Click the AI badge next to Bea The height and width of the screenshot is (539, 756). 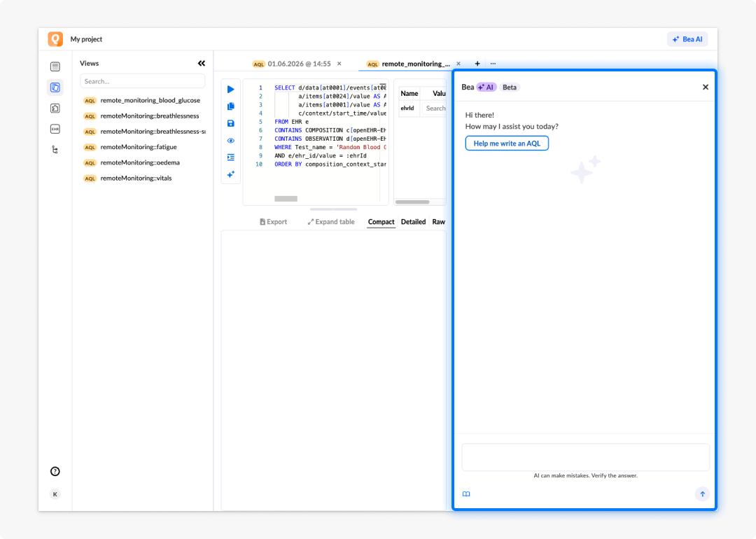[486, 87]
